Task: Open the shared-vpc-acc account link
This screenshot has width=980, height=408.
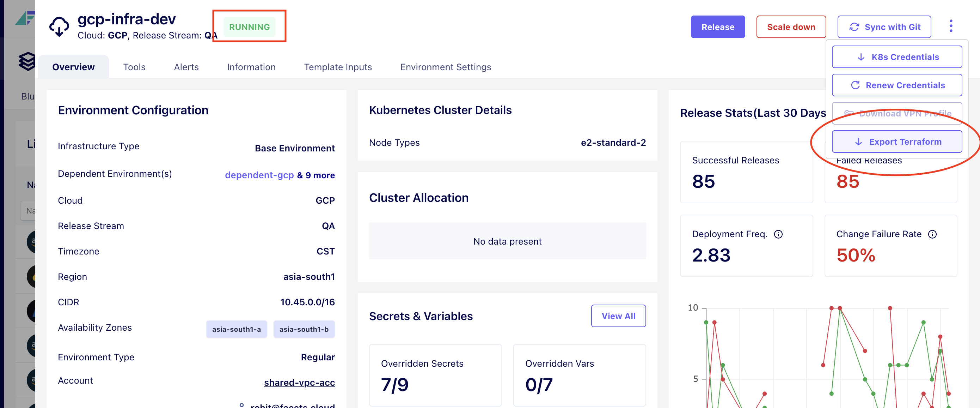Action: click(299, 382)
